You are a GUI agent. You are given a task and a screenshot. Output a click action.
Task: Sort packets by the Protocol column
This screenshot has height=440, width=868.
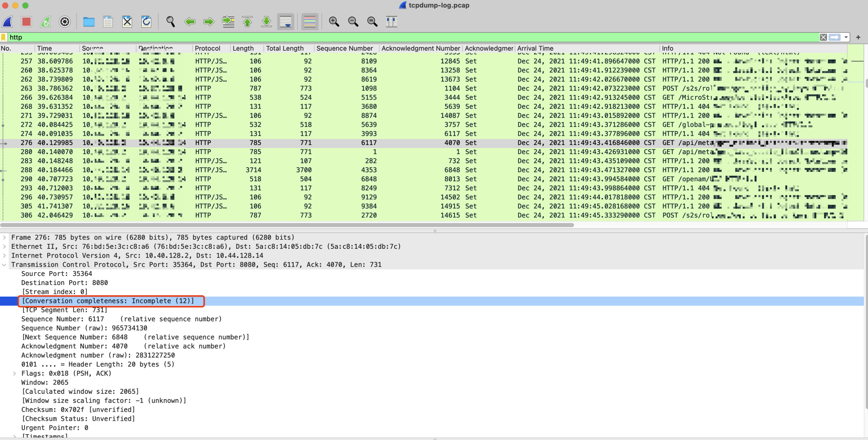[208, 48]
